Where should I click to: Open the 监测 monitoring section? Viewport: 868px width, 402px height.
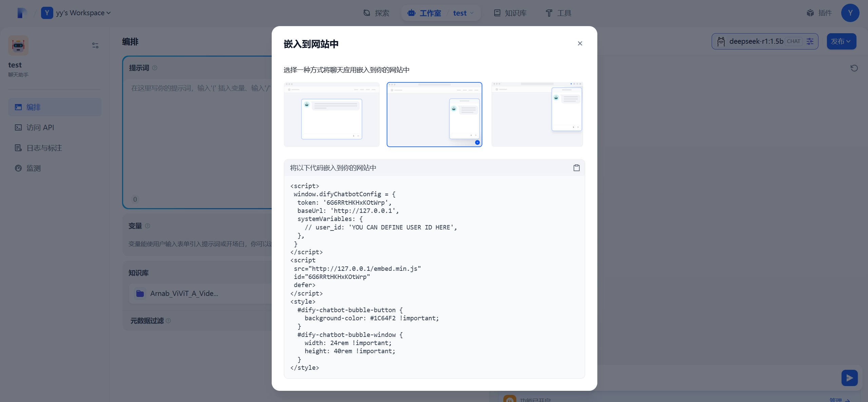pos(34,168)
